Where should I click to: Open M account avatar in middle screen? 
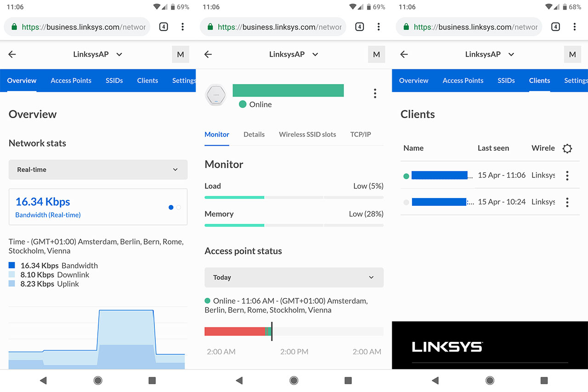(377, 54)
